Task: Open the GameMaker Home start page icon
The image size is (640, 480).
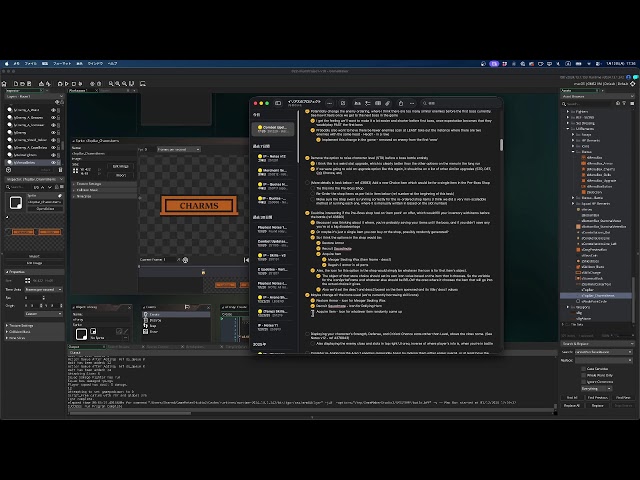Action: click(x=4, y=84)
